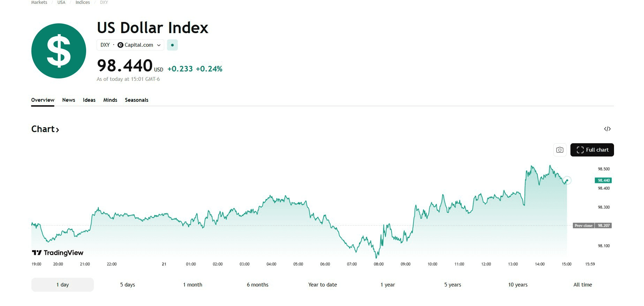Set chart range to 1 month

click(192, 285)
